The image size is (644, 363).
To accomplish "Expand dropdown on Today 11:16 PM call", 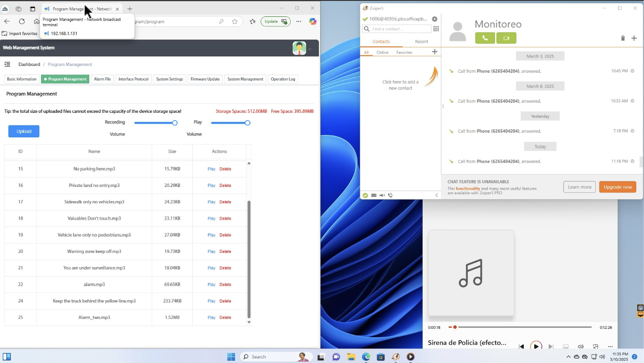I will tap(633, 161).
